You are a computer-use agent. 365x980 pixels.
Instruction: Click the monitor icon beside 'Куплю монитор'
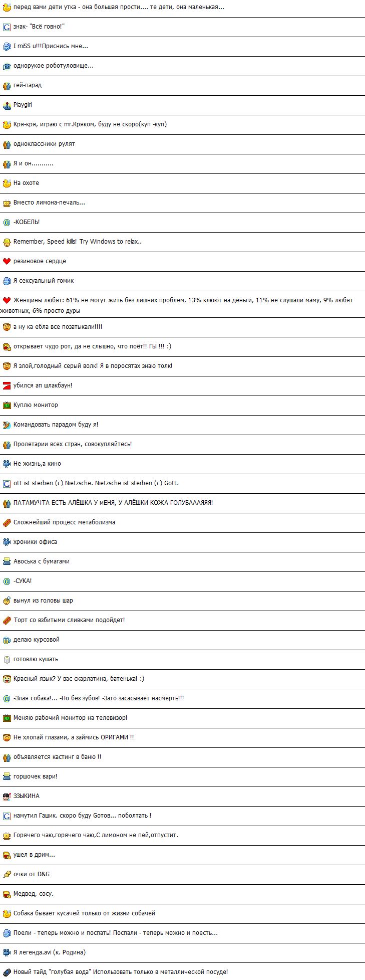point(7,405)
